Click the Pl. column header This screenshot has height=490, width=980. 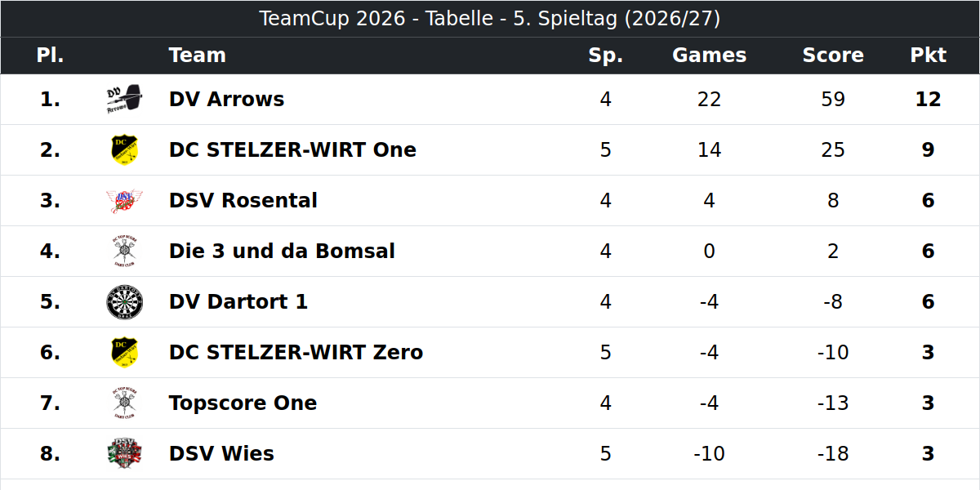pyautogui.click(x=50, y=56)
